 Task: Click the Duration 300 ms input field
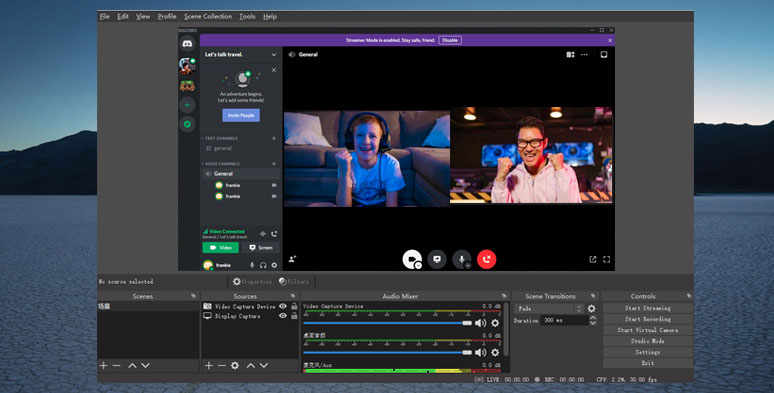click(x=565, y=320)
